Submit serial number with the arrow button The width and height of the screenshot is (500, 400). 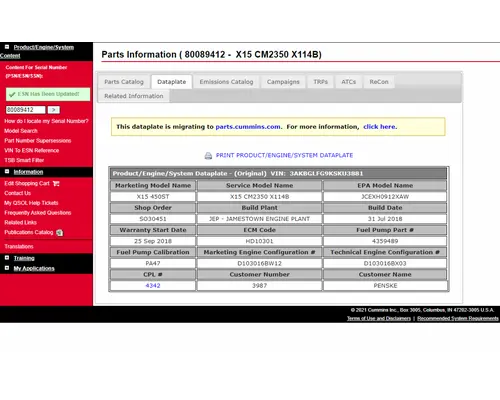click(54, 110)
